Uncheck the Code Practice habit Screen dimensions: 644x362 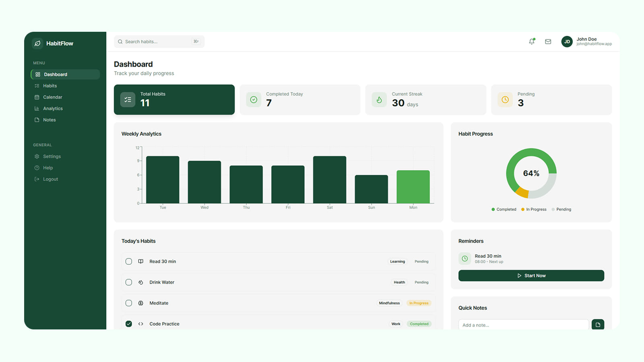pyautogui.click(x=129, y=324)
